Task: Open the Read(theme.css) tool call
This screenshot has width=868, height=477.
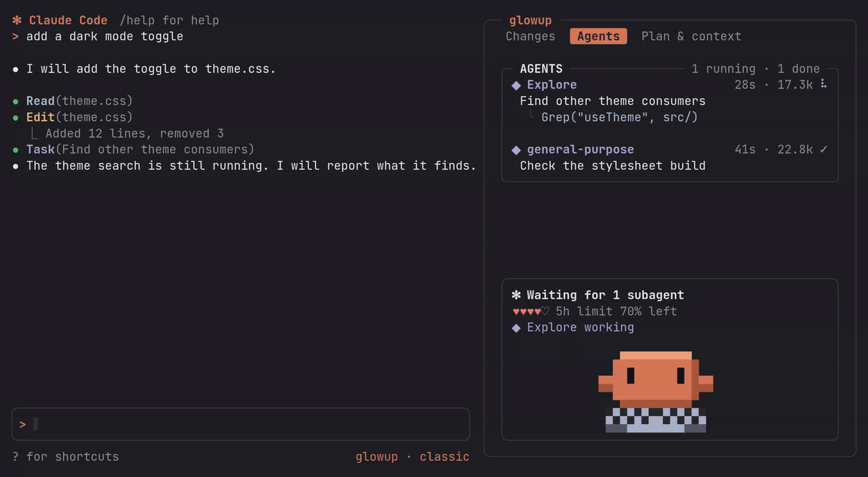Action: 79,102
